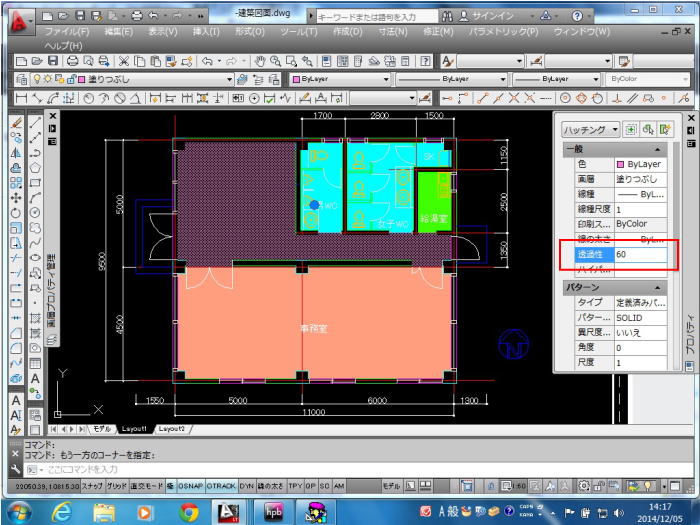This screenshot has width=700, height=525.
Task: Switch to the Layout2 tab
Action: click(x=172, y=429)
